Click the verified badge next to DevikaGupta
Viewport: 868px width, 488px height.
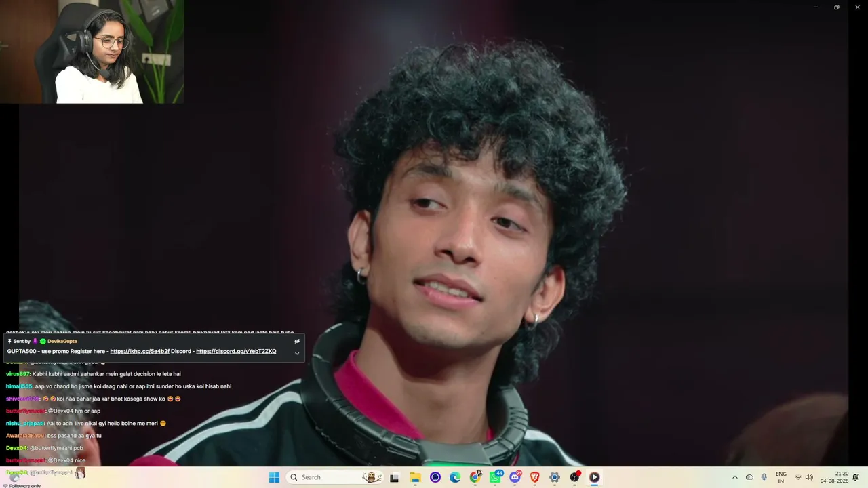[43, 341]
